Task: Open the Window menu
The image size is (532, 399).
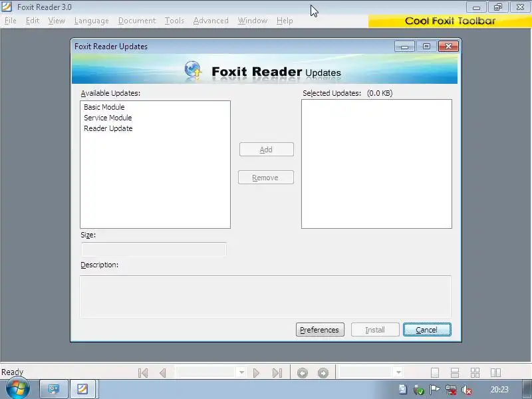Action: pyautogui.click(x=253, y=21)
